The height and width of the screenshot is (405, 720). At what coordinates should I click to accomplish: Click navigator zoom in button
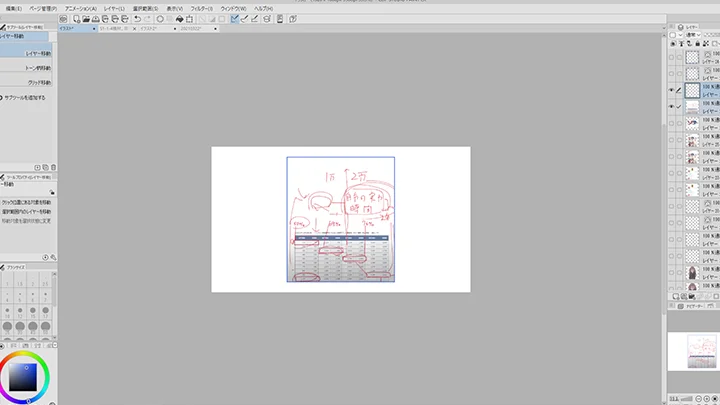706,399
